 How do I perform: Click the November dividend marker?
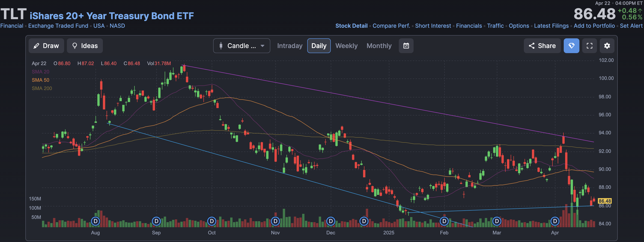[275, 221]
